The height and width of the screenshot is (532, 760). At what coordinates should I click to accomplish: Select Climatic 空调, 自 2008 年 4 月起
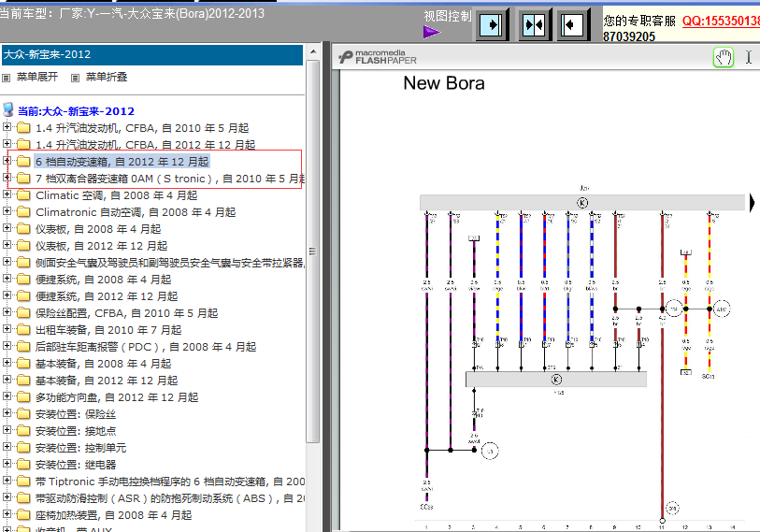tap(116, 195)
